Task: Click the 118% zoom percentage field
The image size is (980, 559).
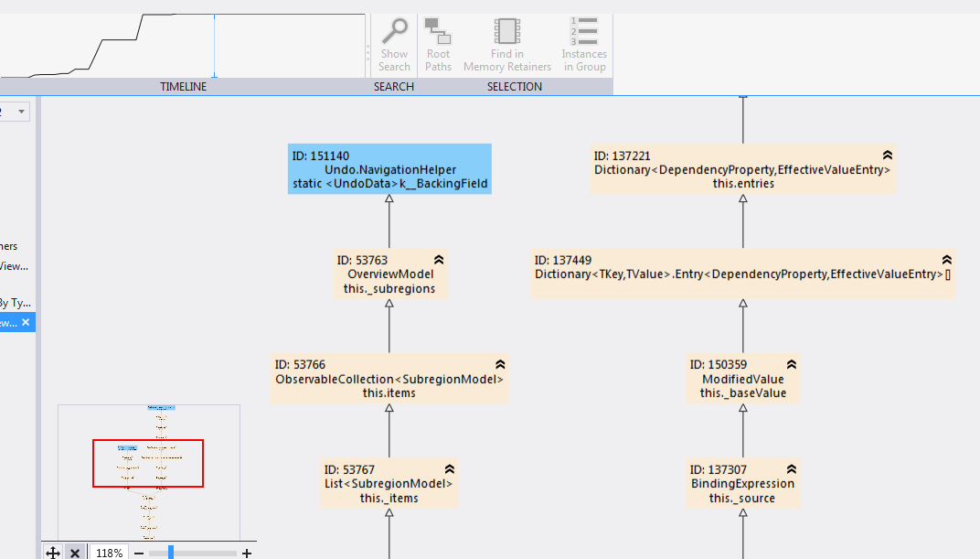Action: (x=110, y=553)
